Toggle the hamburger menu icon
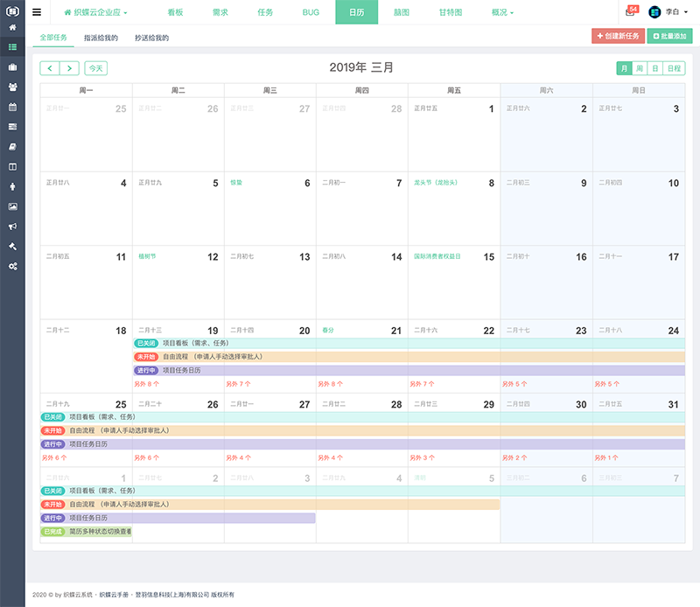This screenshot has width=700, height=607. [37, 12]
